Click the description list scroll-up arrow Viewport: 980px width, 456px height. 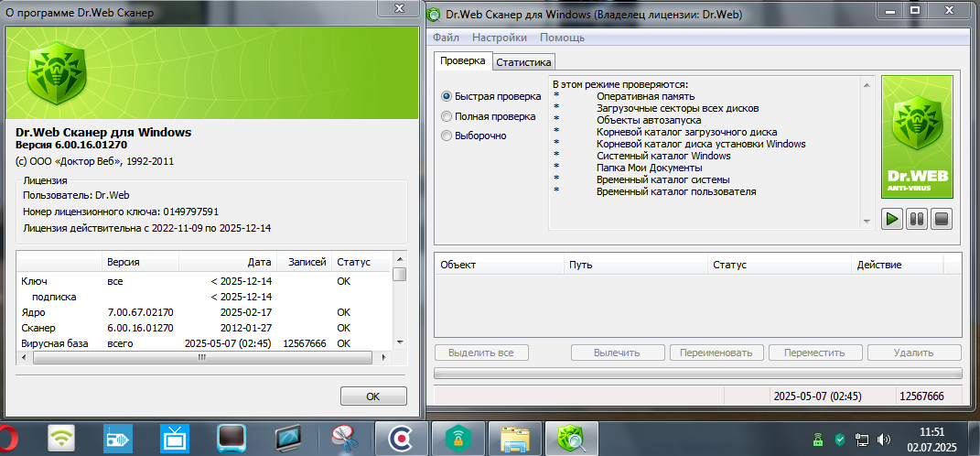[867, 84]
